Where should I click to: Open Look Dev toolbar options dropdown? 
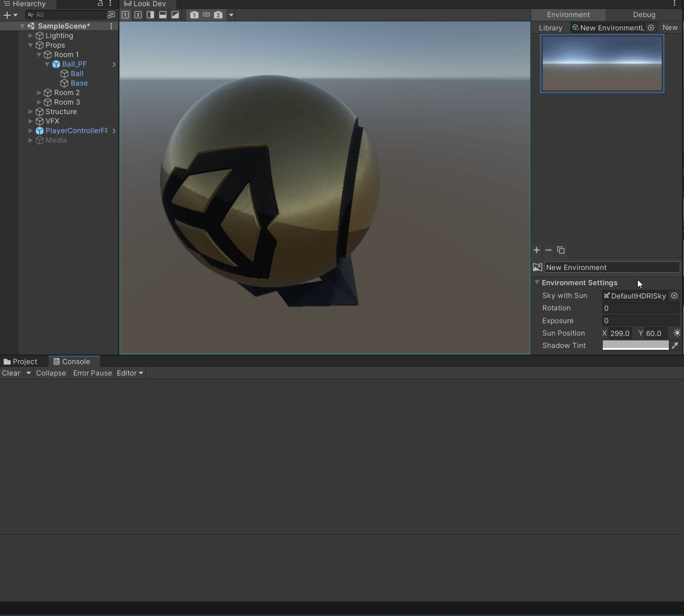point(231,15)
